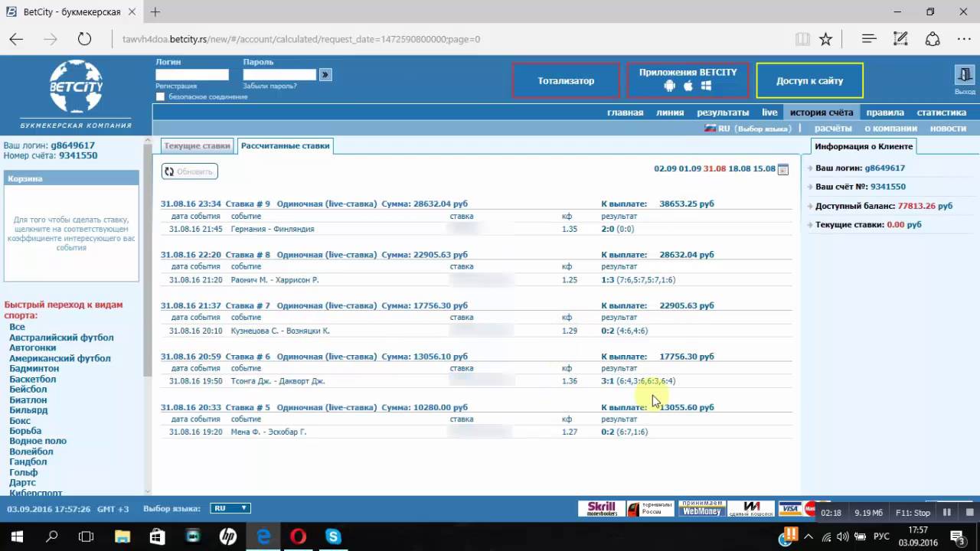Select date 18.08 in history
This screenshot has height=551, width=980.
pos(740,169)
